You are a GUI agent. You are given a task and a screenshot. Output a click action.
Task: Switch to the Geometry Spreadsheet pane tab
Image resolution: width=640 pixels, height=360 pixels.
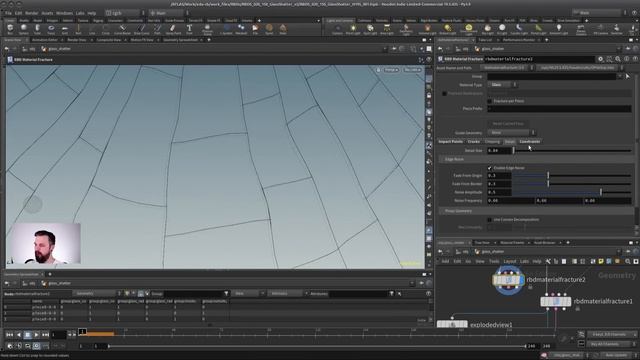click(180, 40)
